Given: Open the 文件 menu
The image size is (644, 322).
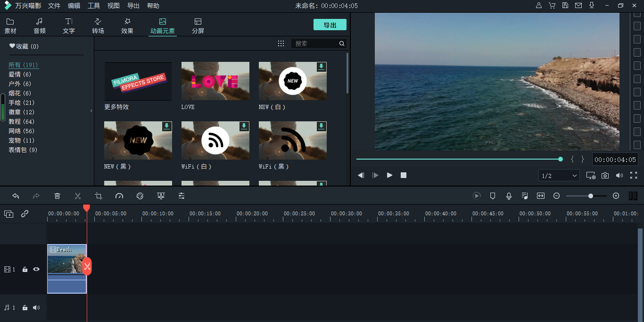Looking at the screenshot, I should 54,6.
